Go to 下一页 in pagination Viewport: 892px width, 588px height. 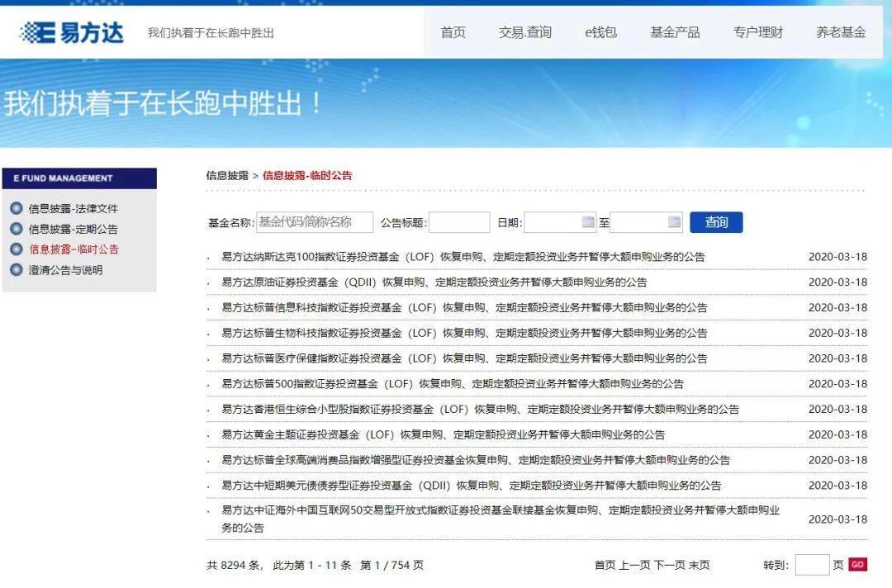(x=670, y=565)
